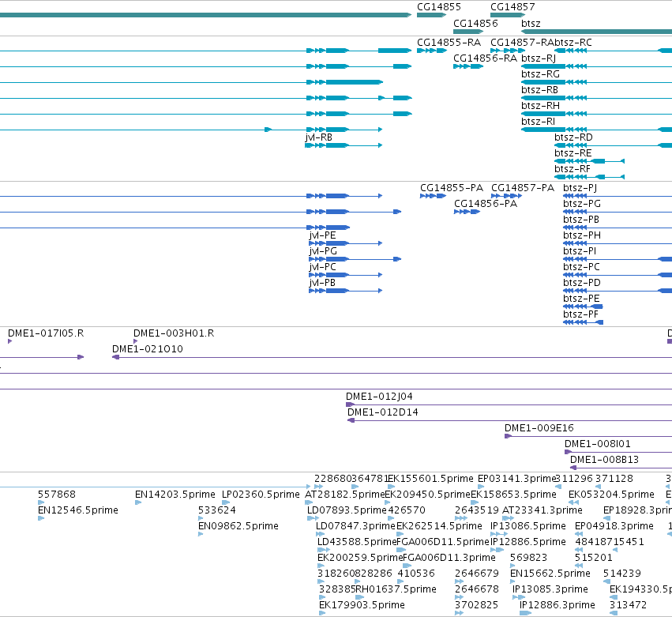Image resolution: width=672 pixels, height=617 pixels.
Task: Select the LP02360.5prime EST label
Action: (261, 495)
